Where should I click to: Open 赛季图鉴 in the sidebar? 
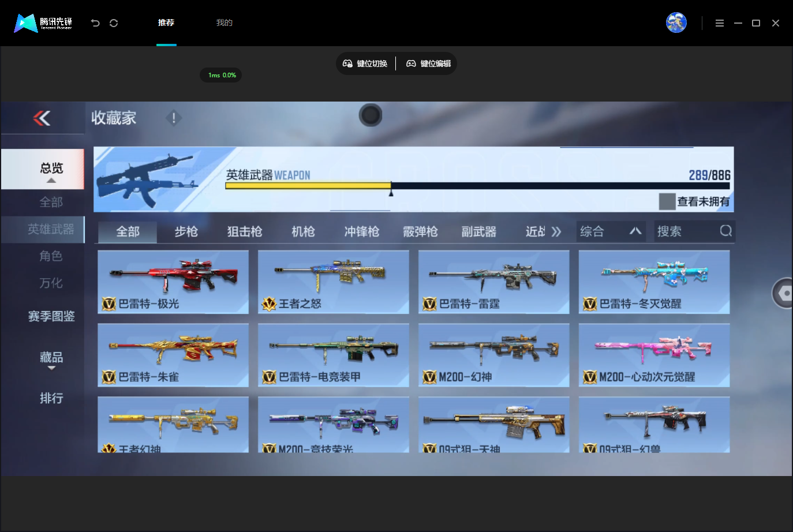(x=51, y=316)
